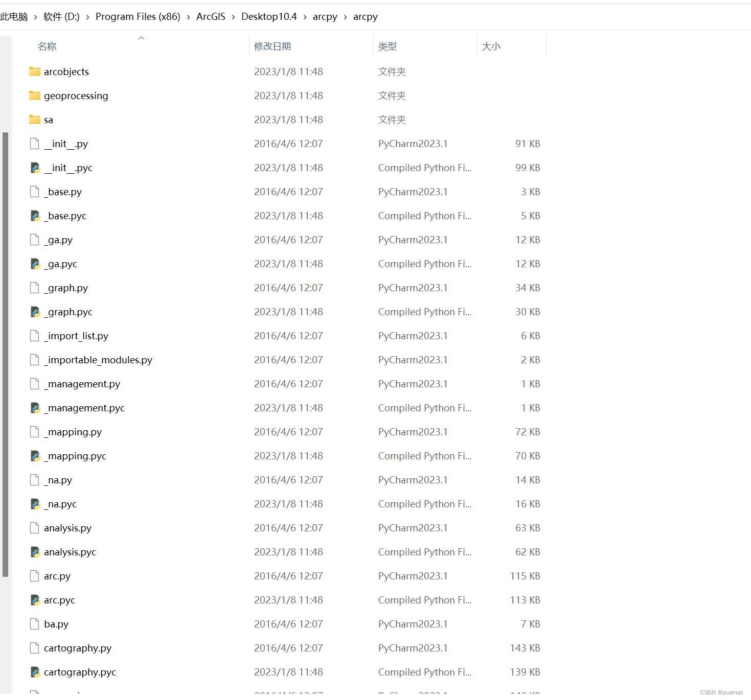This screenshot has width=751, height=700.
Task: Expand chevron after Desktop10.4 in breadcrumb
Action: [305, 17]
